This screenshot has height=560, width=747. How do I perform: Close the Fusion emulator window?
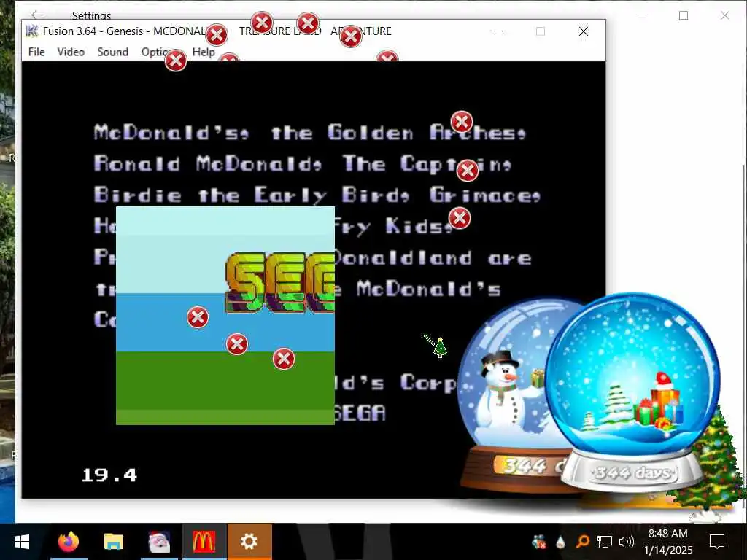[x=584, y=31]
